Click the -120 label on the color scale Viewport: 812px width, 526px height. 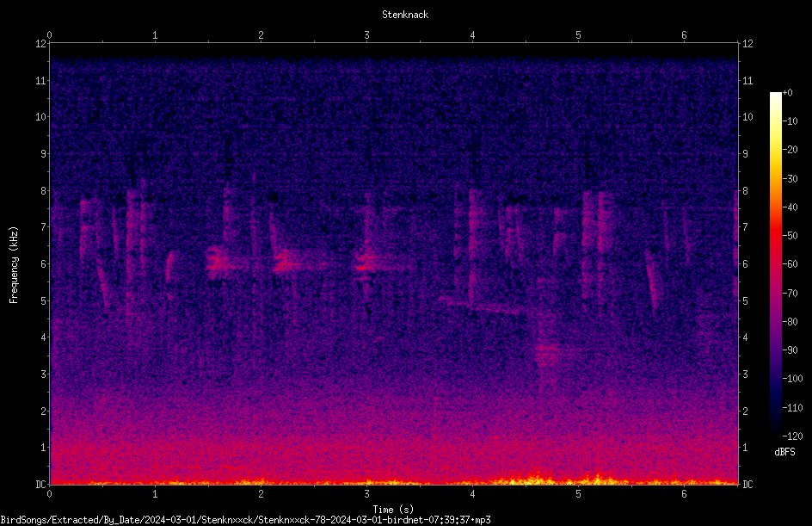tap(792, 436)
